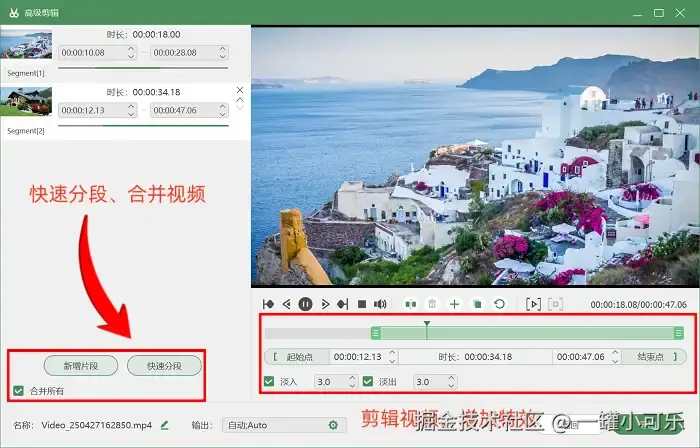The height and width of the screenshot is (448, 700).
Task: Click the app logo in title bar
Action: coord(14,13)
